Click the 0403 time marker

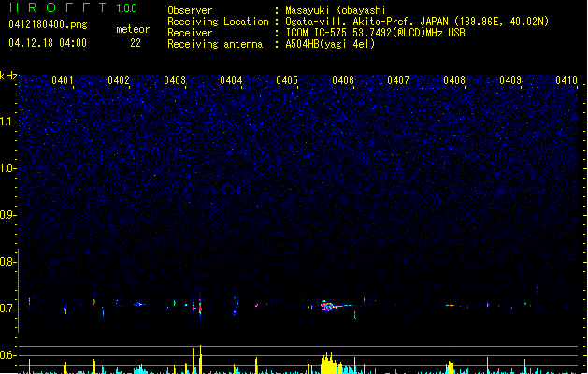175,80
